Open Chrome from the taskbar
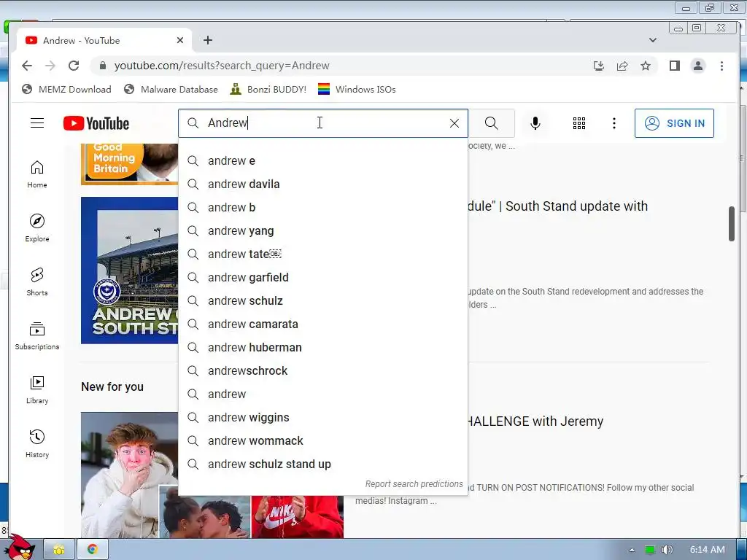 (x=93, y=550)
